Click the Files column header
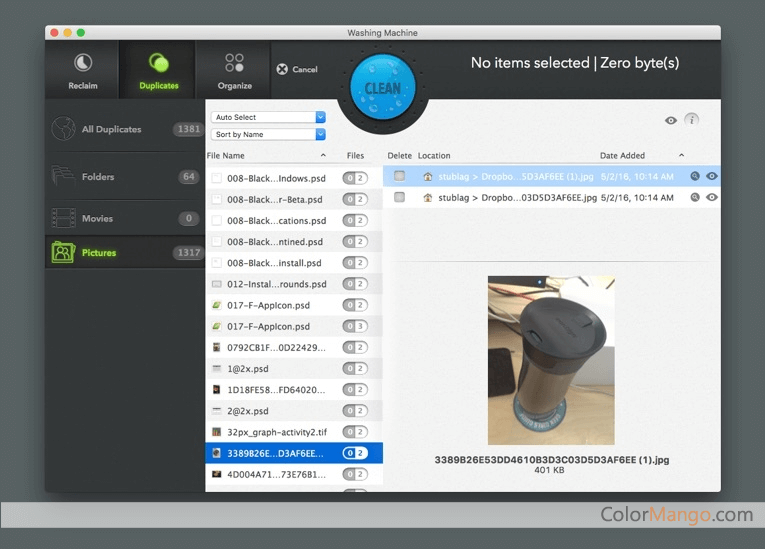The image size is (765, 549). pos(355,156)
